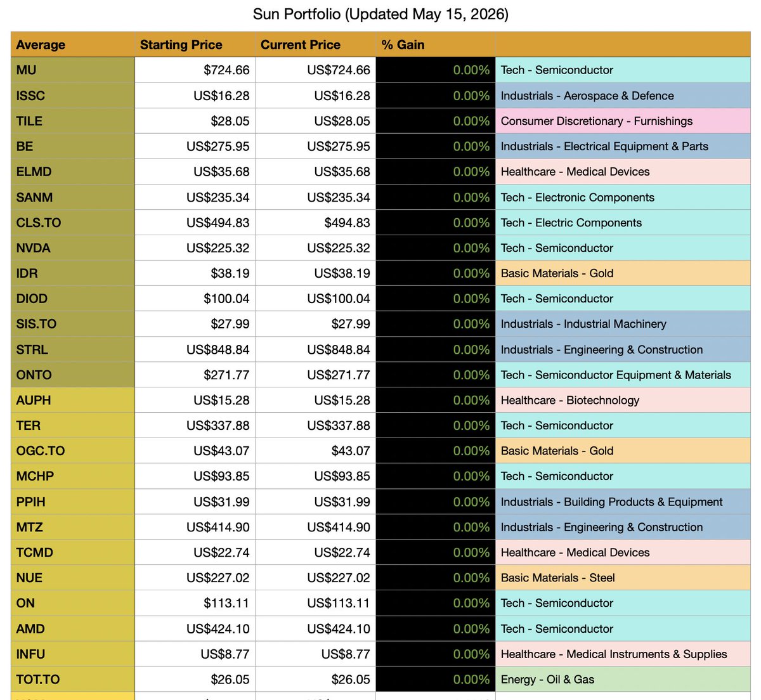
Task: Click the MCHP ticker cell
Action: [x=73, y=476]
